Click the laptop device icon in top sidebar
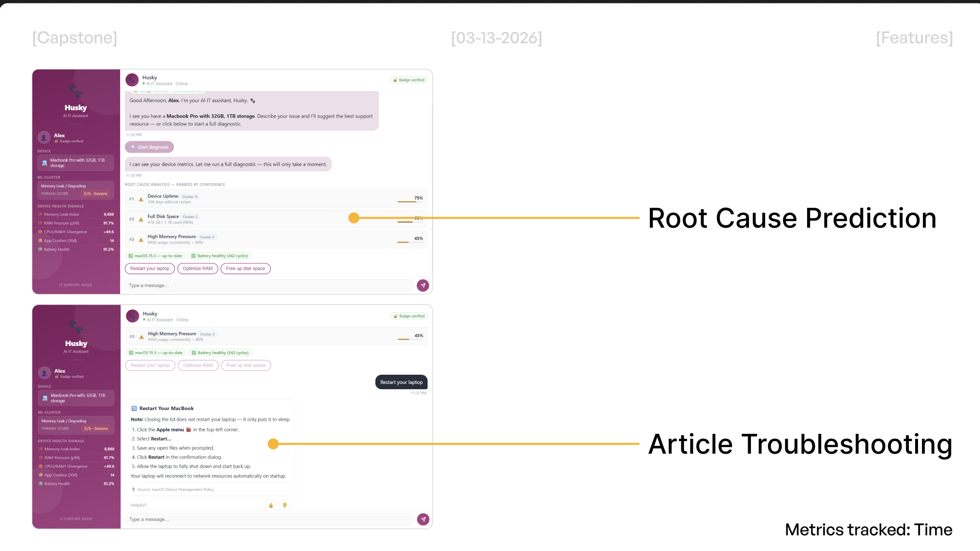980x551 pixels. pos(45,163)
